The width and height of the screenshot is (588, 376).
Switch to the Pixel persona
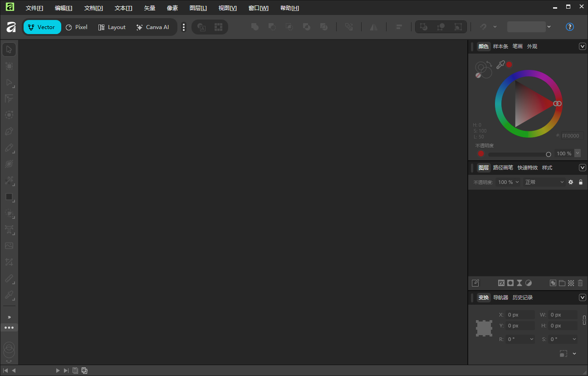tap(76, 27)
